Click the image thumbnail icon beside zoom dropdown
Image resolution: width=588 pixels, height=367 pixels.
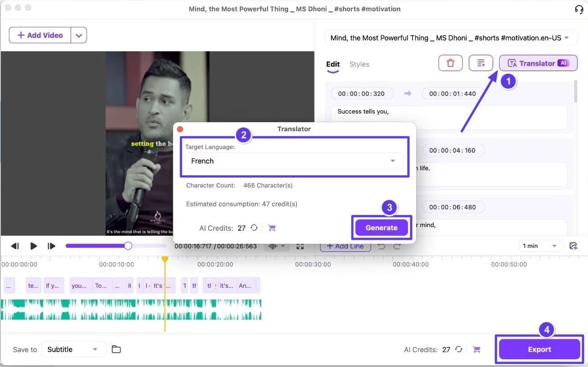point(573,246)
